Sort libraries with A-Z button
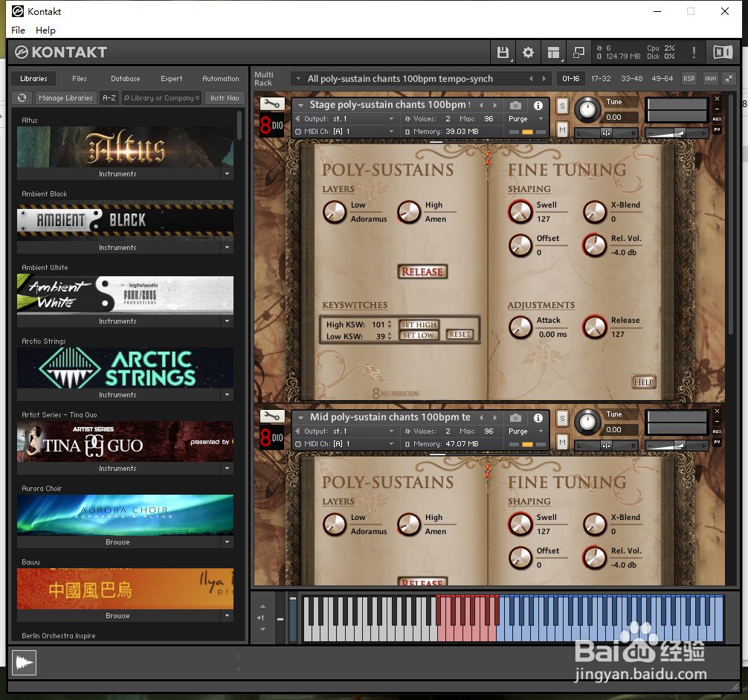Screen dimensions: 748x700 (x=109, y=97)
